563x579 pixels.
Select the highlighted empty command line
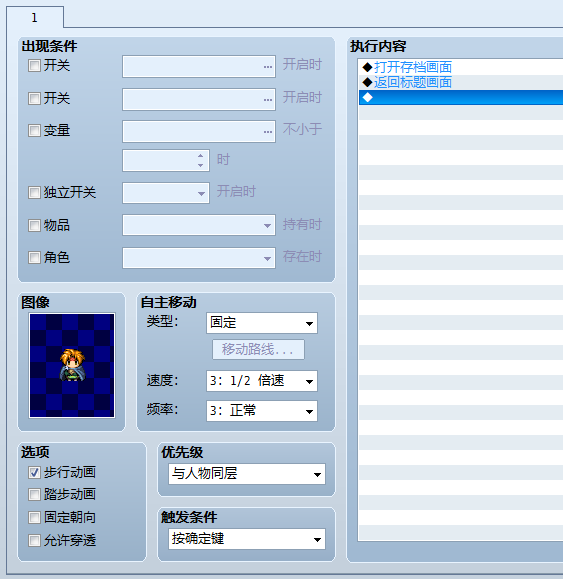pos(461,97)
